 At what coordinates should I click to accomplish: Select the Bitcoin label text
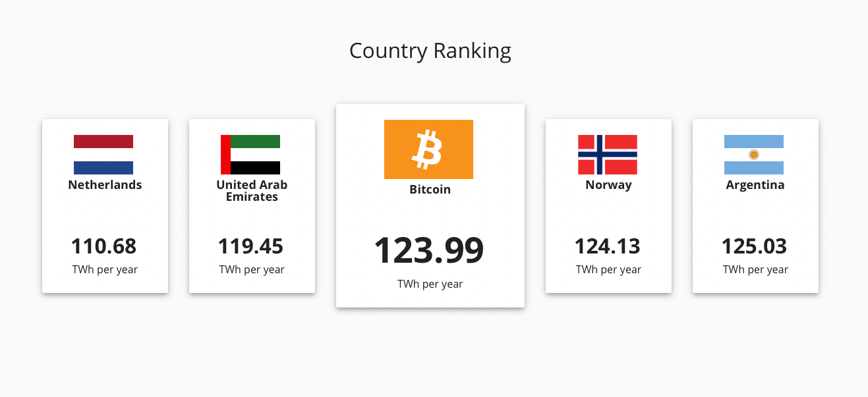pos(430,190)
